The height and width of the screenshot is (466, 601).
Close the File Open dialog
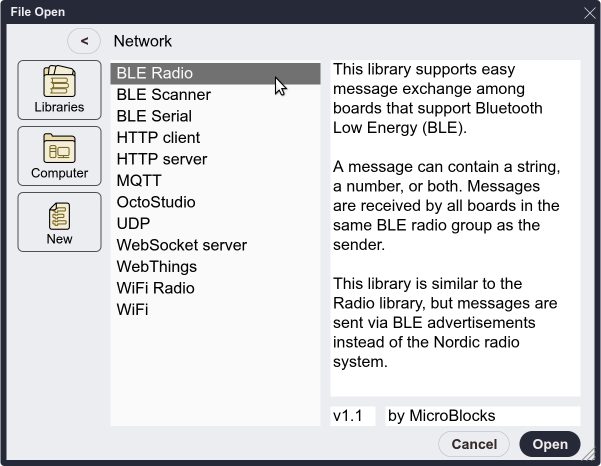pyautogui.click(x=590, y=13)
